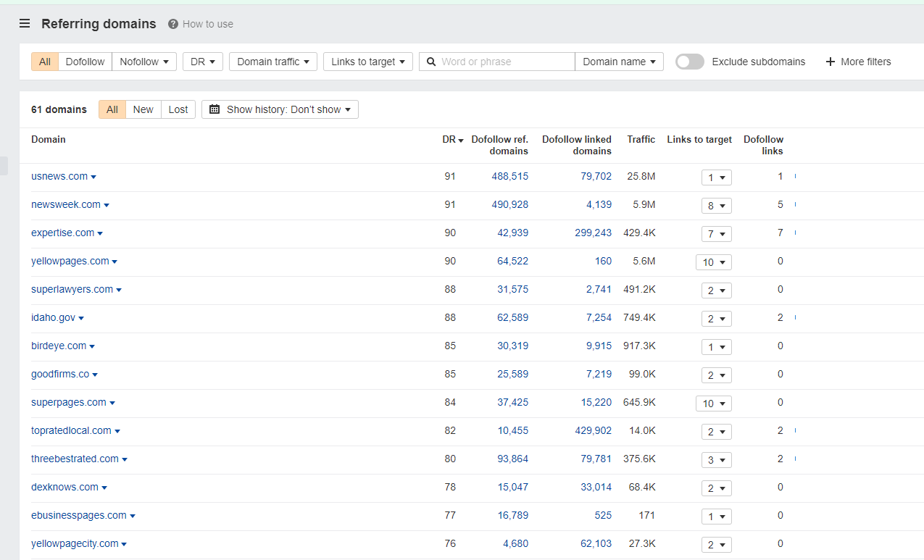Sort by Dofollow links column header
The height and width of the screenshot is (560, 924).
click(763, 145)
